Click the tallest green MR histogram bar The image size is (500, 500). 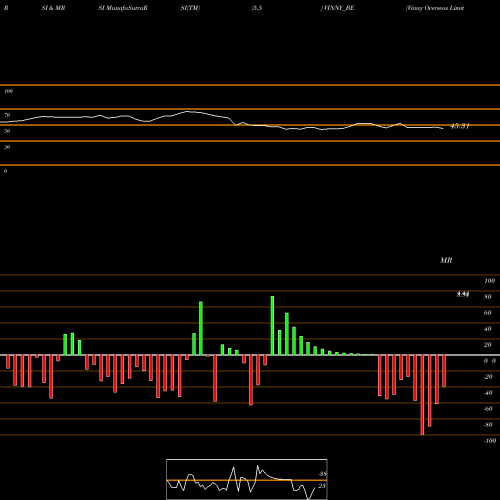(272, 325)
